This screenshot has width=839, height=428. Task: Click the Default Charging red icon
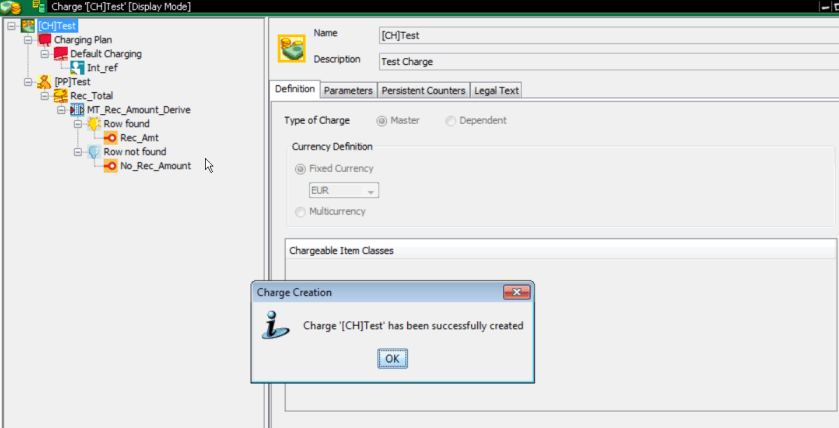point(61,54)
